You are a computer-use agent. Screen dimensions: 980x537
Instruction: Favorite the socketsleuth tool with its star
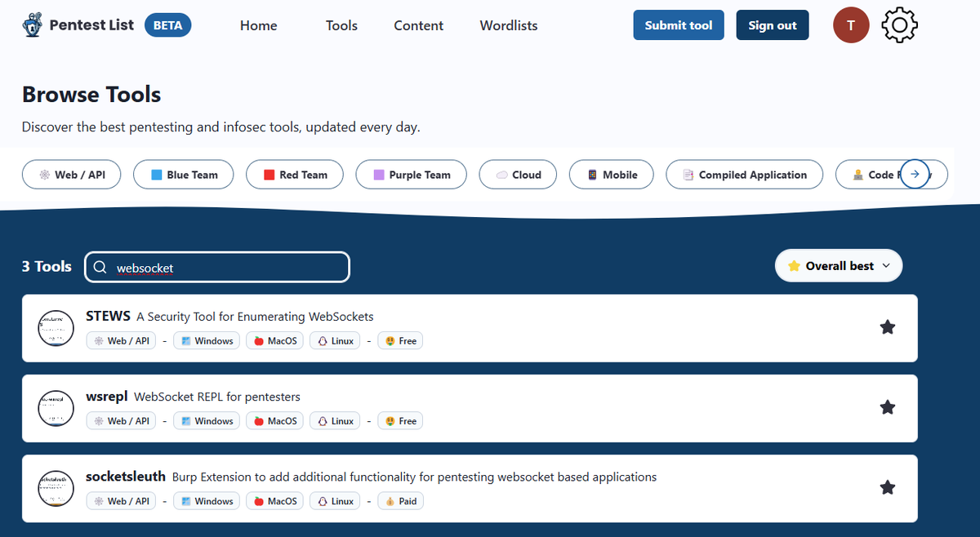click(888, 487)
